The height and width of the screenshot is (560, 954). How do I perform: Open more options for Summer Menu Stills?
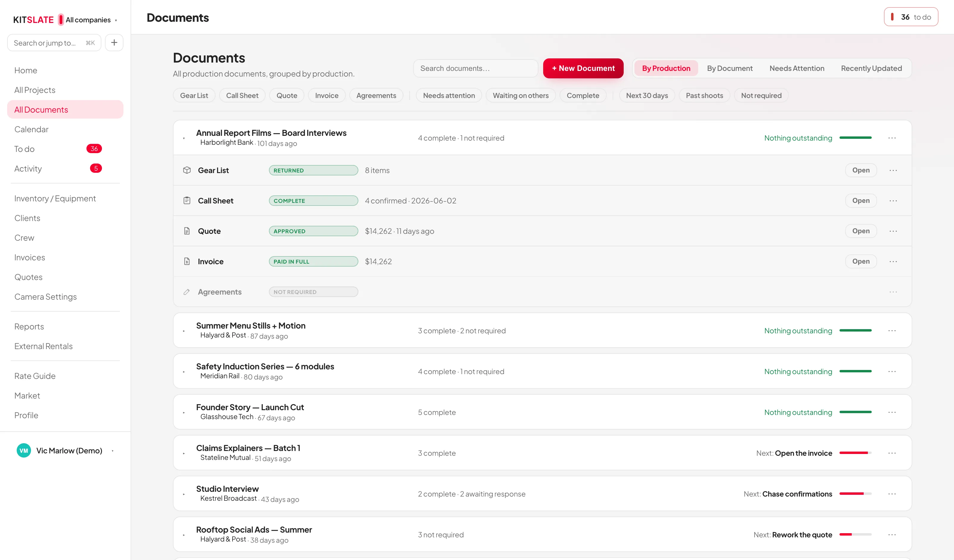[892, 331]
